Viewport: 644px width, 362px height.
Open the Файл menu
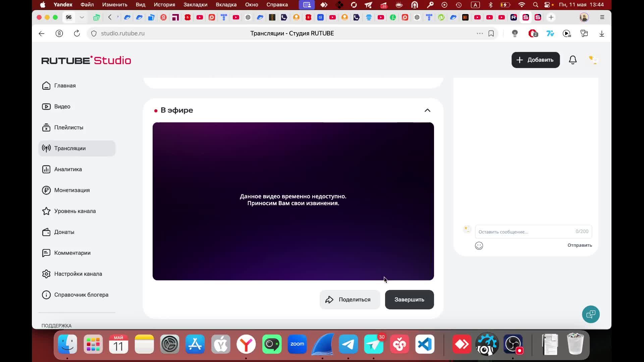(x=87, y=5)
